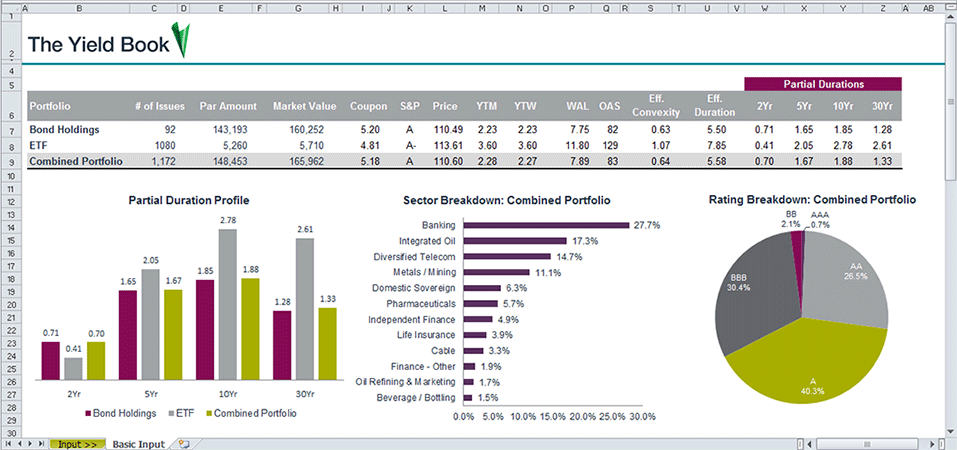Click the ETF row label in the table

(x=37, y=146)
